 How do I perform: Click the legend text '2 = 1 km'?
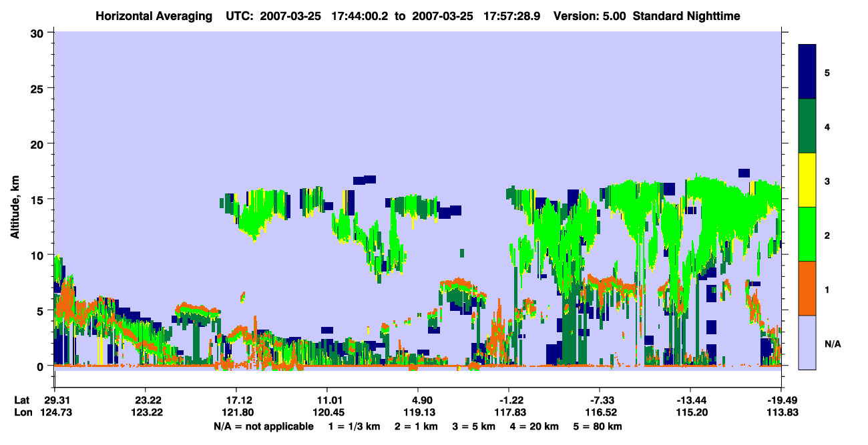click(417, 426)
